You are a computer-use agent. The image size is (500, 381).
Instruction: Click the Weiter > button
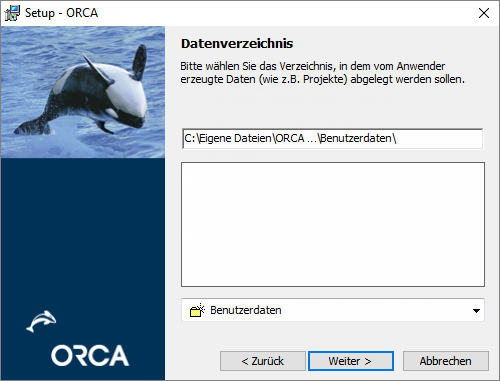point(351,361)
